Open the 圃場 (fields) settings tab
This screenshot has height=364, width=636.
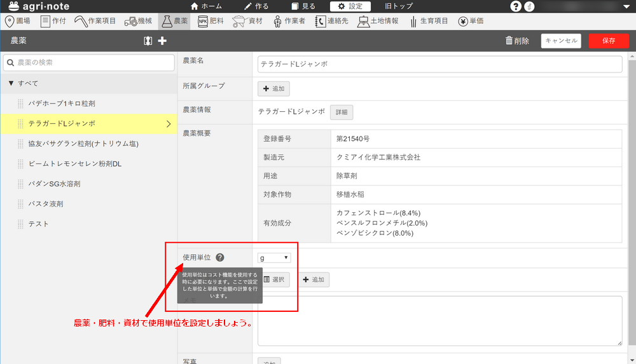(17, 21)
